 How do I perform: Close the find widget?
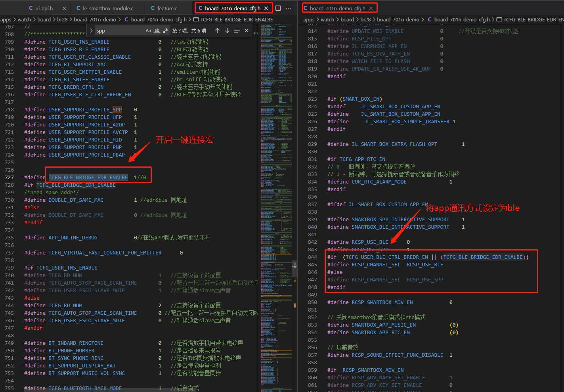(247, 31)
